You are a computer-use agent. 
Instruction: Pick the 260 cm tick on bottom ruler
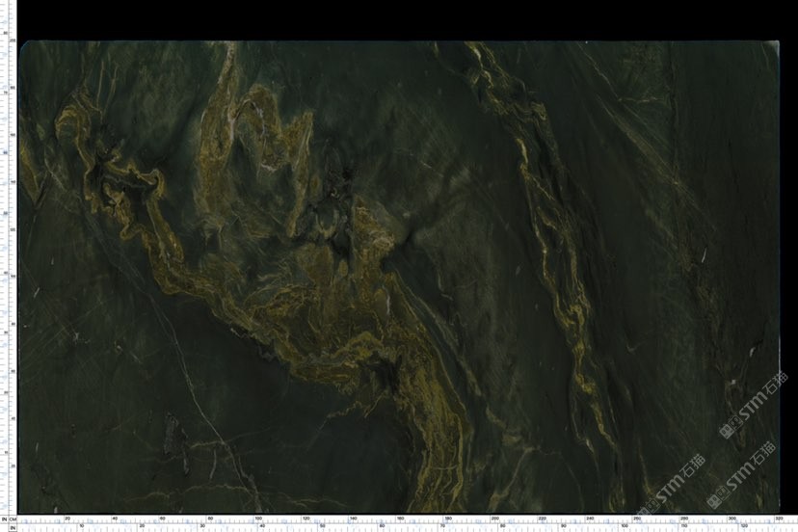click(637, 519)
